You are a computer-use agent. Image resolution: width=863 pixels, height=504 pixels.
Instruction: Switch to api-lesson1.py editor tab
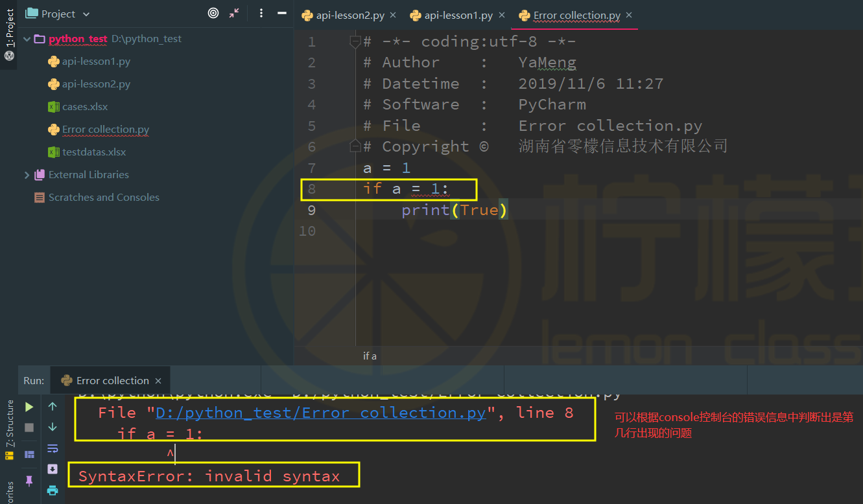coord(458,15)
